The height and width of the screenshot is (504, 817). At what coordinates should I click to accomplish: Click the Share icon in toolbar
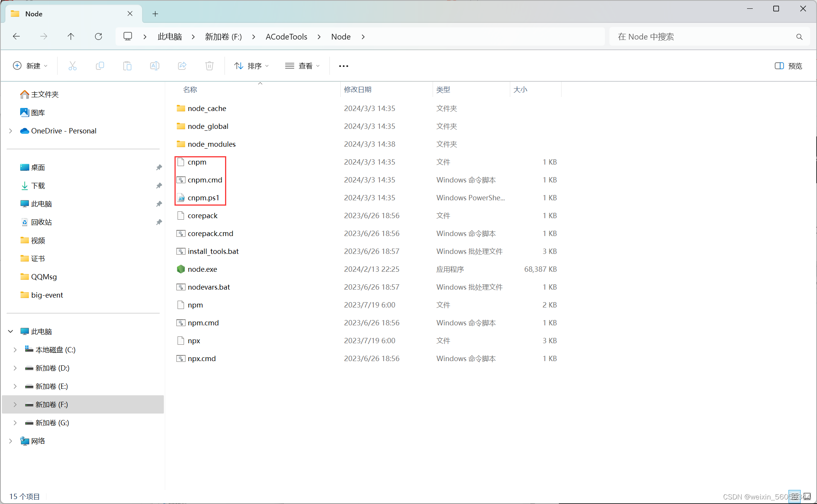tap(182, 66)
